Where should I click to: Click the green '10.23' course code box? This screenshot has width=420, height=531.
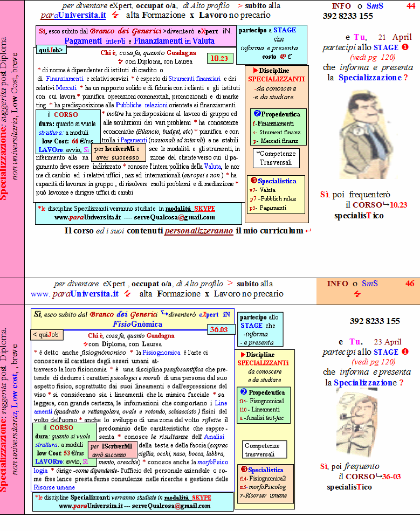tap(220, 58)
